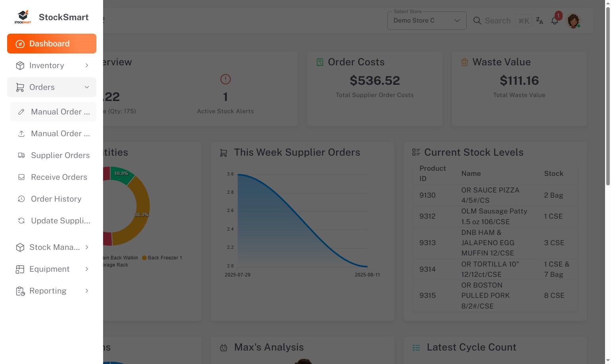Image resolution: width=611 pixels, height=364 pixels.
Task: Click the Orders shopping cart icon in sidebar
Action: coord(20,87)
